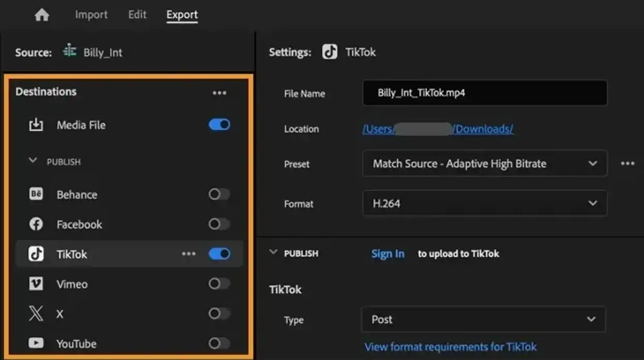Click the Facebook logo icon
Screen dimensions: 644x360
[36, 224]
